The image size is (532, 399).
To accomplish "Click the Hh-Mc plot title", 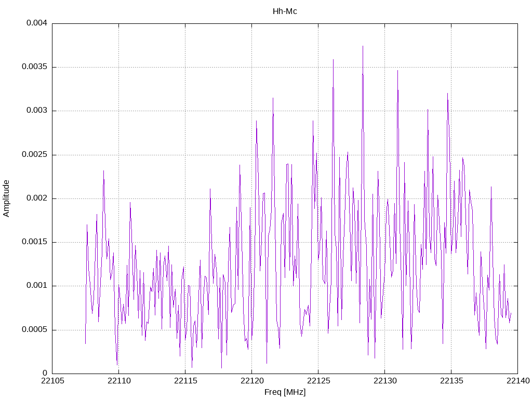I will (x=285, y=11).
